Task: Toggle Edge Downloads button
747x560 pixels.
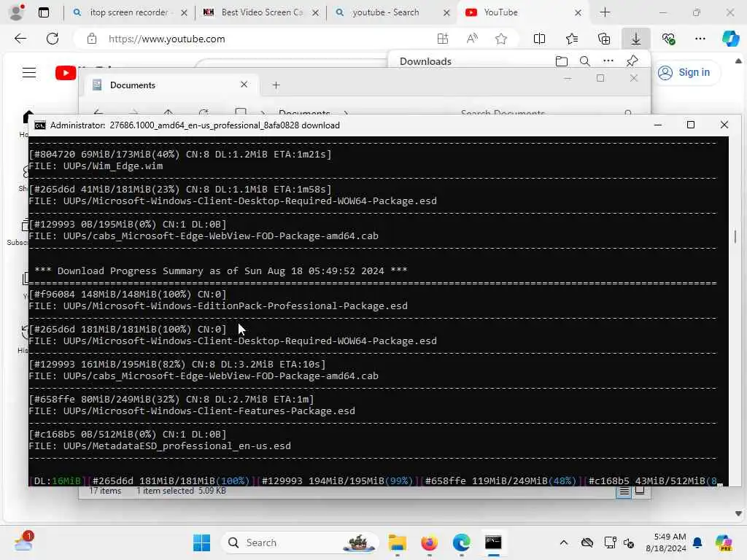Action: 636,39
